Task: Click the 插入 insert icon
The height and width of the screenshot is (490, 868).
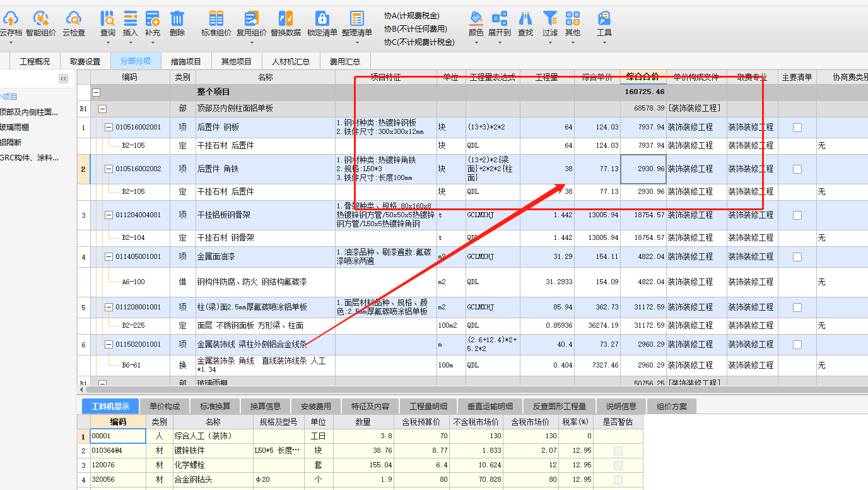Action: click(x=131, y=18)
